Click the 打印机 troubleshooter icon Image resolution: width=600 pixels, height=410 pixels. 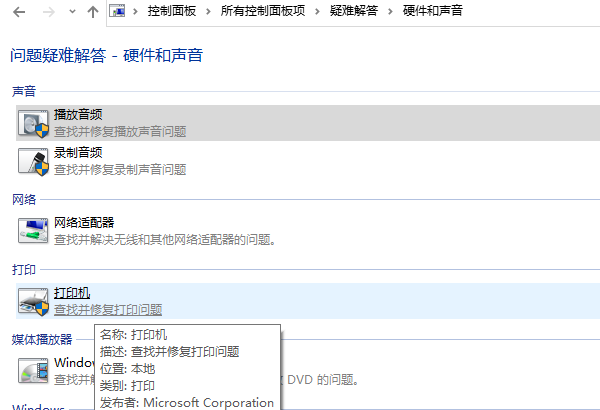point(33,302)
